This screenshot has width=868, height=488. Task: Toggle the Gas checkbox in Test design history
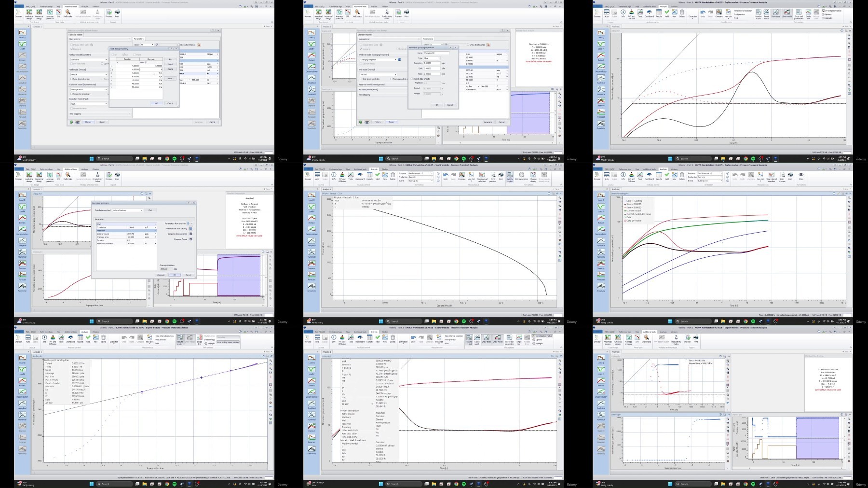point(123,55)
